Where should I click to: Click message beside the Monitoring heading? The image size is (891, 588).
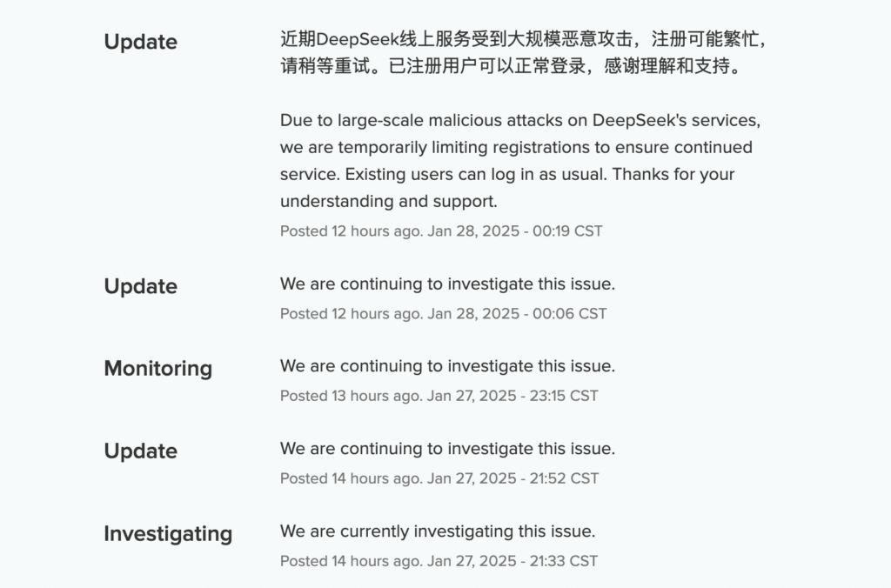(447, 366)
